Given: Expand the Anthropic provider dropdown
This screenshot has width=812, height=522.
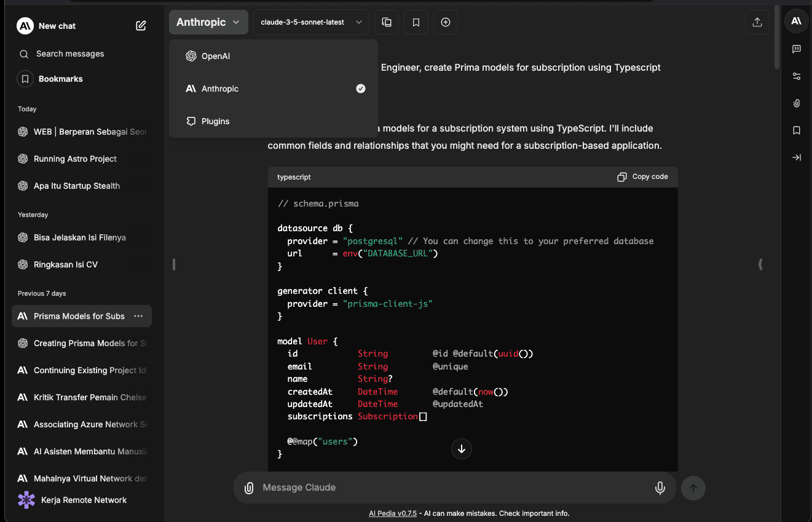Looking at the screenshot, I should coord(208,22).
